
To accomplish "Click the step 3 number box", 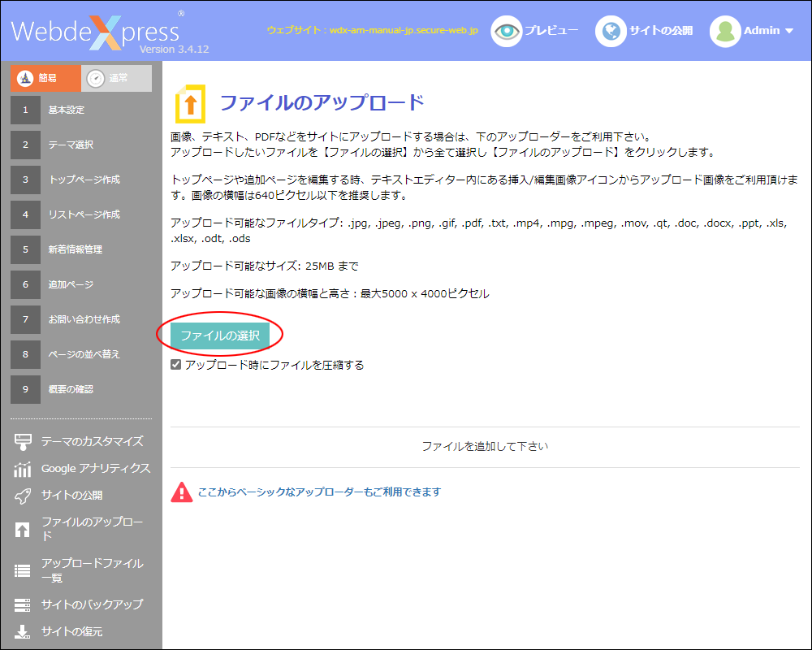I will click(x=25, y=180).
